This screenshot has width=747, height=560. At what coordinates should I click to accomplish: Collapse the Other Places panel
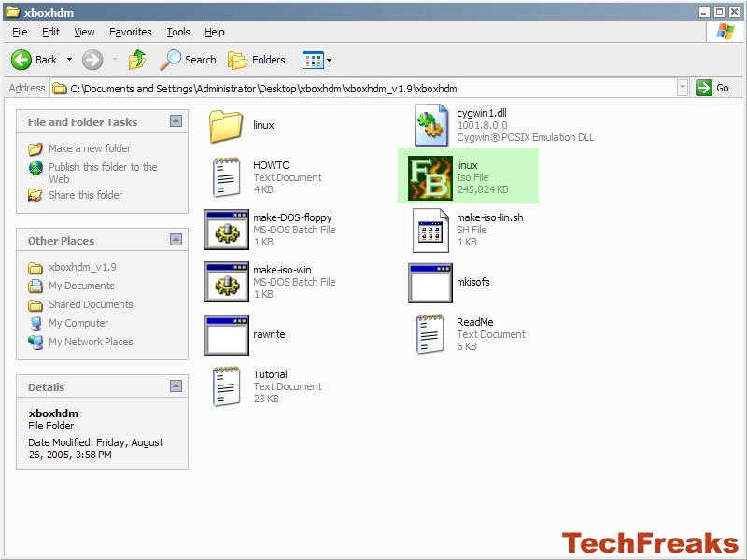pos(176,239)
